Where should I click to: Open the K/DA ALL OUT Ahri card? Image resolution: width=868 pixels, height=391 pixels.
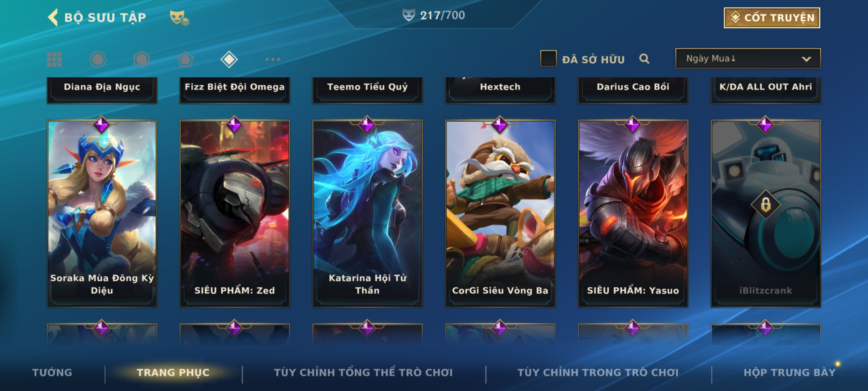766,90
